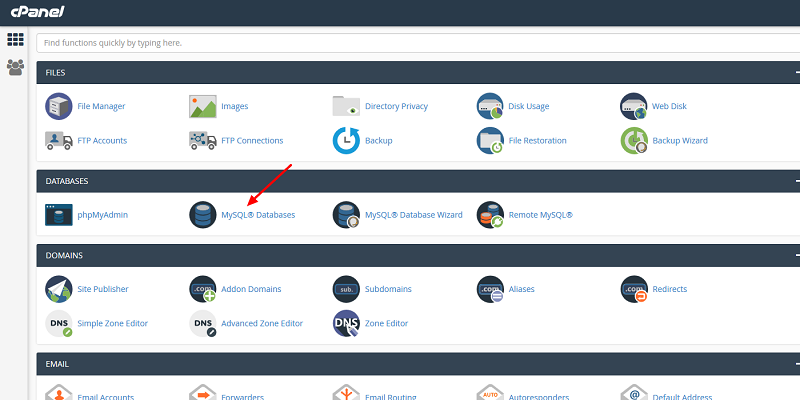
Task: Click the Addon Domains icon
Action: pos(203,289)
